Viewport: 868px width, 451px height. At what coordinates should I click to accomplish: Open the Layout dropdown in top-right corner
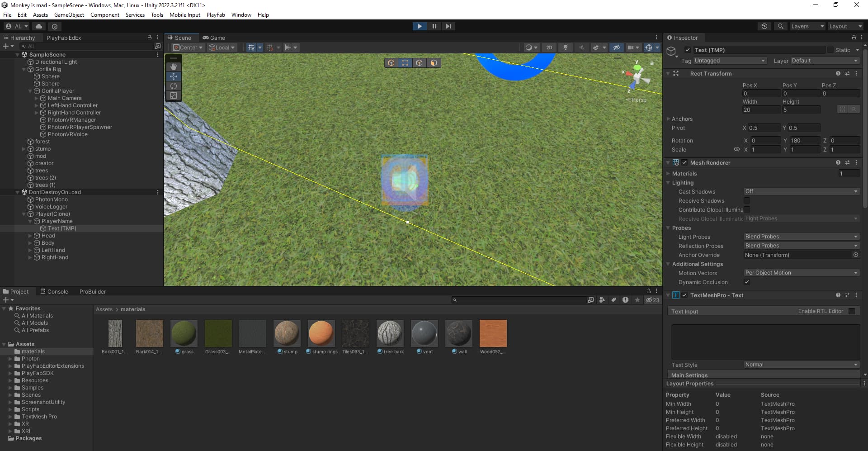[844, 26]
